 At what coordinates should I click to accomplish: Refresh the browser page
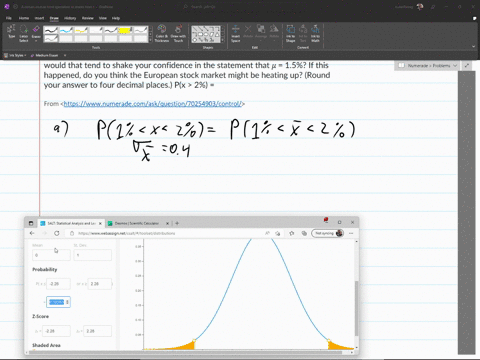pyautogui.click(x=57, y=233)
